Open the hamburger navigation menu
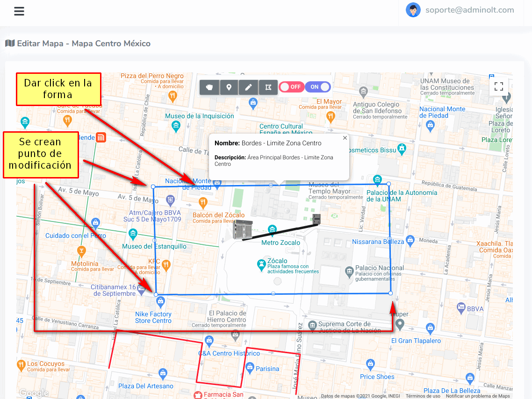The height and width of the screenshot is (399, 532). click(x=19, y=12)
